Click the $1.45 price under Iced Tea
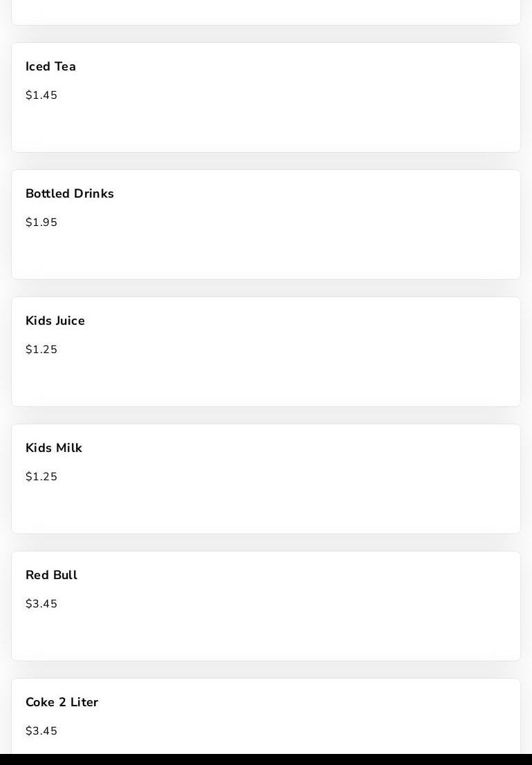532x765 pixels. coord(41,95)
